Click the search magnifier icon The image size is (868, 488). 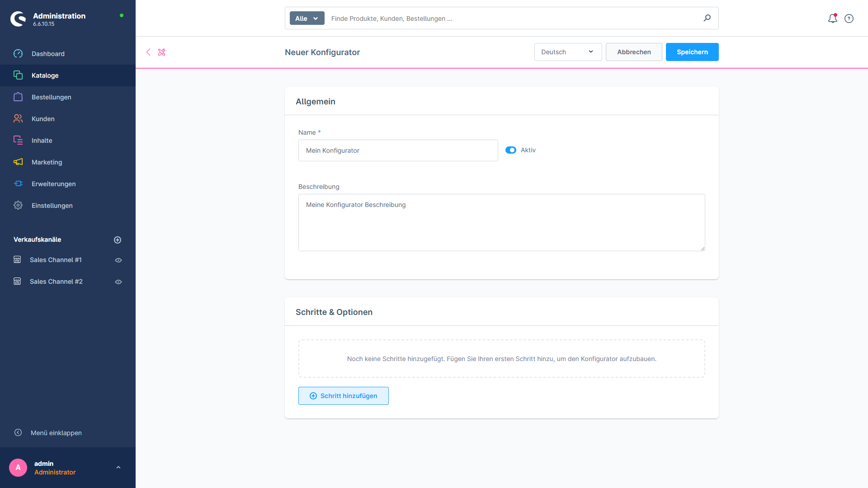[707, 18]
